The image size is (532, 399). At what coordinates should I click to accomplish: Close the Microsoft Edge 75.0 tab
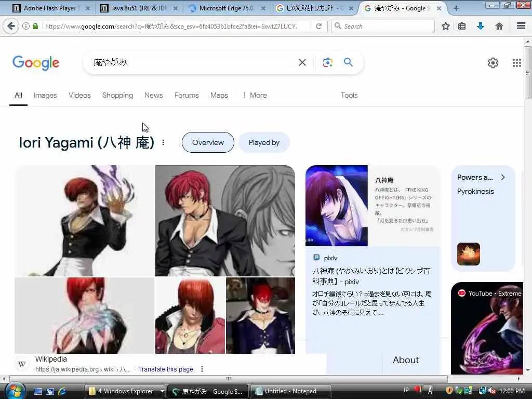(x=263, y=8)
